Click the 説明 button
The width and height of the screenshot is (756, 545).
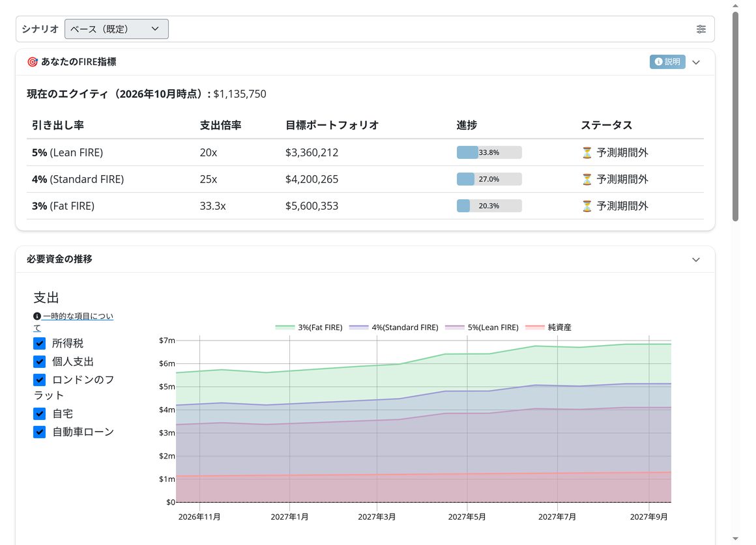point(667,62)
